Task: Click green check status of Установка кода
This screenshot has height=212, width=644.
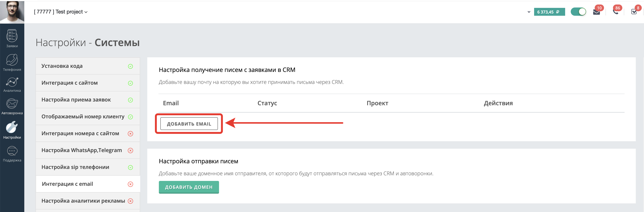Action: [130, 66]
